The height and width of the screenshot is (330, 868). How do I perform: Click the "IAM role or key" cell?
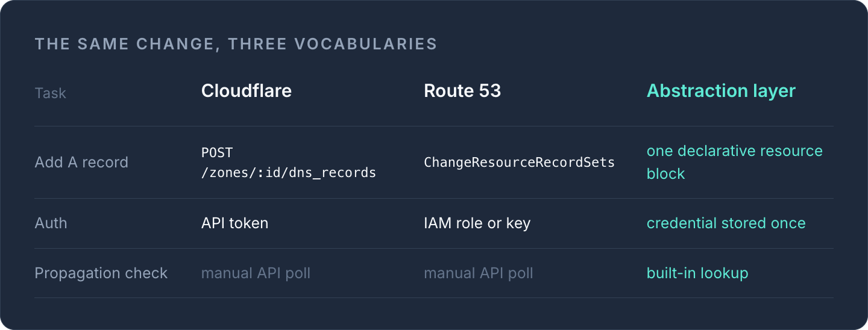477,223
